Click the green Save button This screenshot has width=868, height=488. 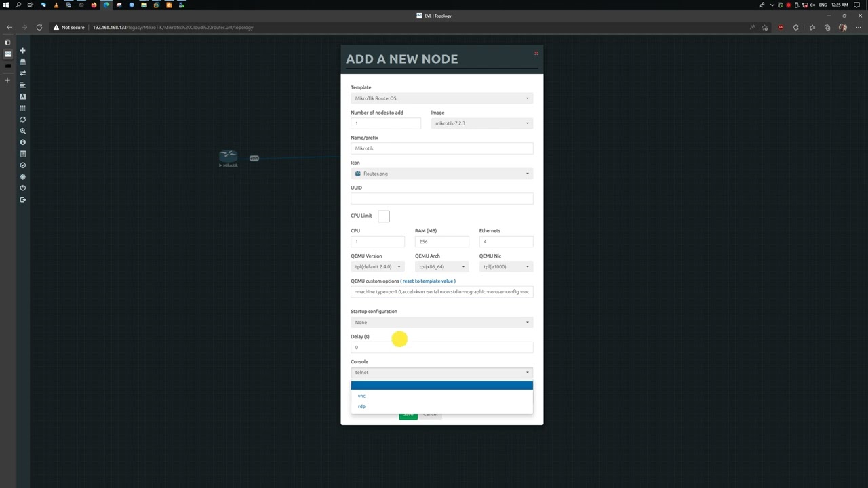(408, 415)
